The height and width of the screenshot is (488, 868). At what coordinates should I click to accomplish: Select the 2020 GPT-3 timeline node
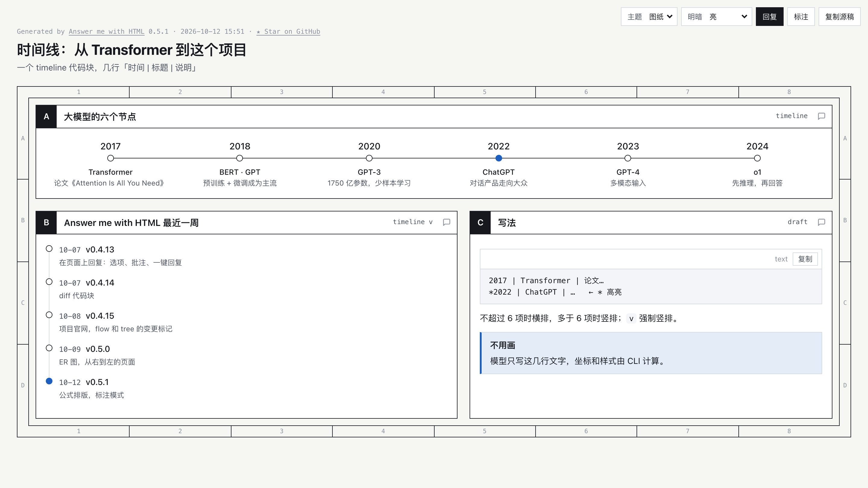point(369,158)
